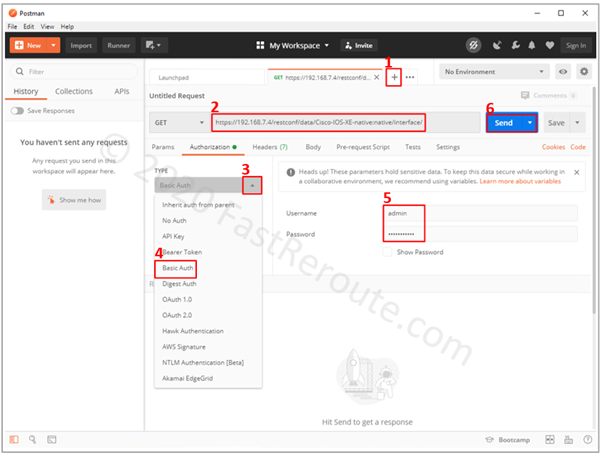Open notifications bell icon

[531, 45]
